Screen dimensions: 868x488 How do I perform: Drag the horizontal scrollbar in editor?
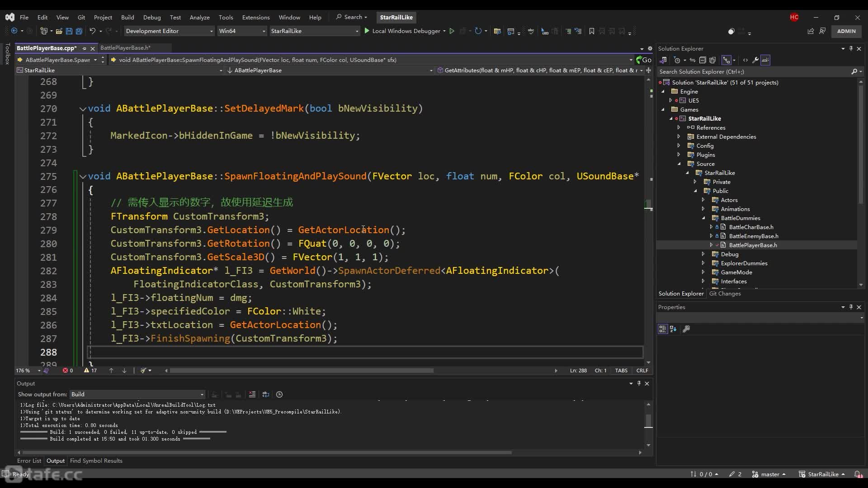(298, 371)
